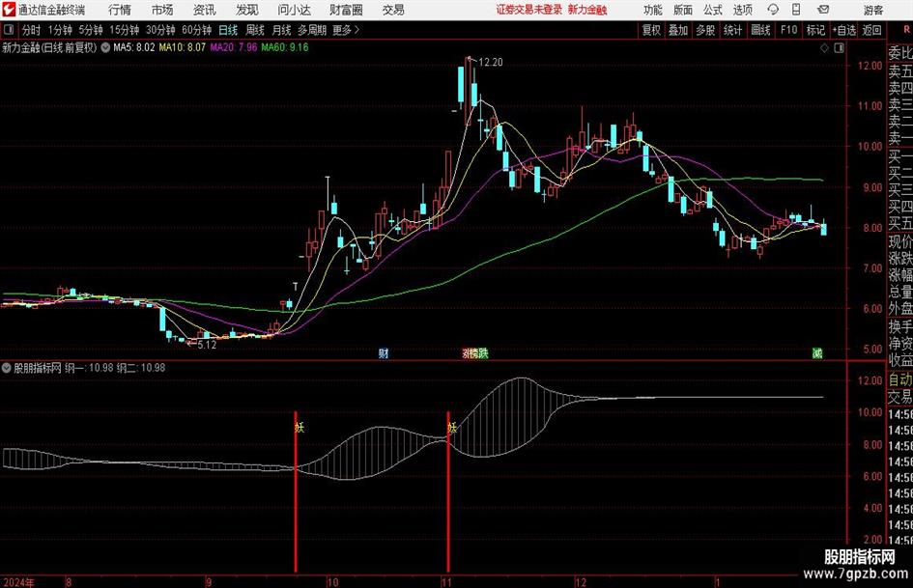Click the 画线 drawing toolbar button
Image resolution: width=913 pixels, height=588 pixels.
click(x=760, y=30)
